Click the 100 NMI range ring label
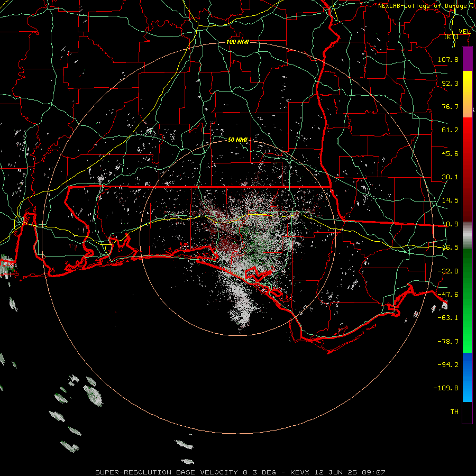Image resolution: width=476 pixels, height=476 pixels. [237, 42]
